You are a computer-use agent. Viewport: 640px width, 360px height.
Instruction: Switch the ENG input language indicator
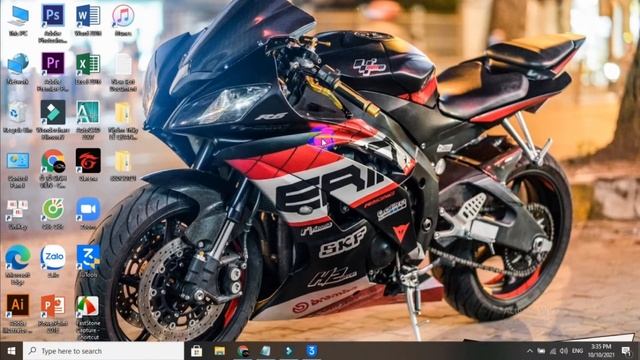tap(577, 351)
